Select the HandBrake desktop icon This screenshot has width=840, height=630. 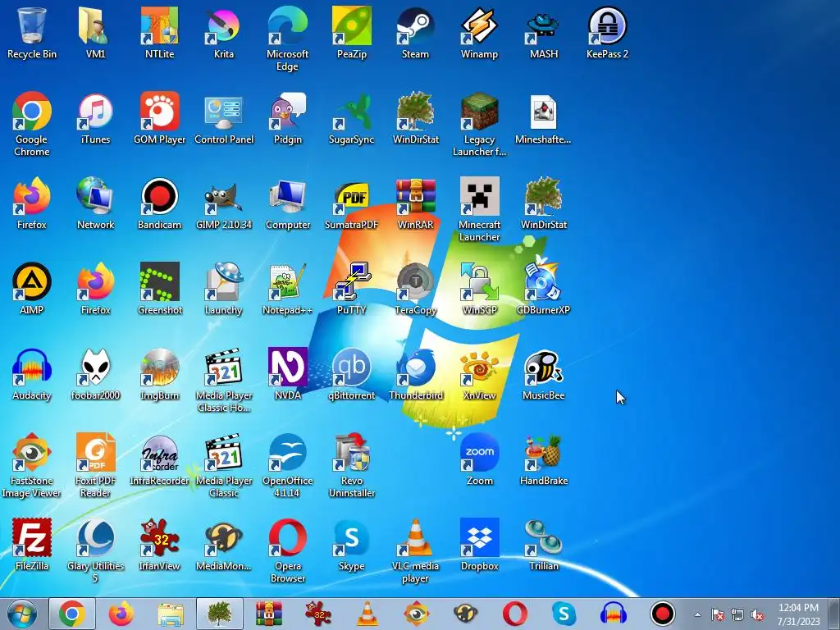(543, 459)
